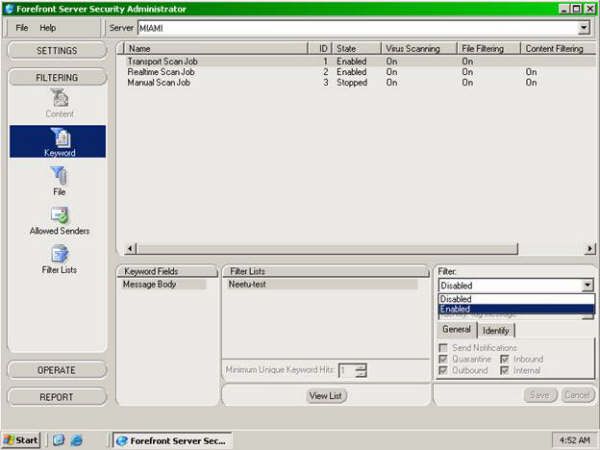Click the File Filtering column header
The width and height of the screenshot is (600, 450).
[489, 49]
